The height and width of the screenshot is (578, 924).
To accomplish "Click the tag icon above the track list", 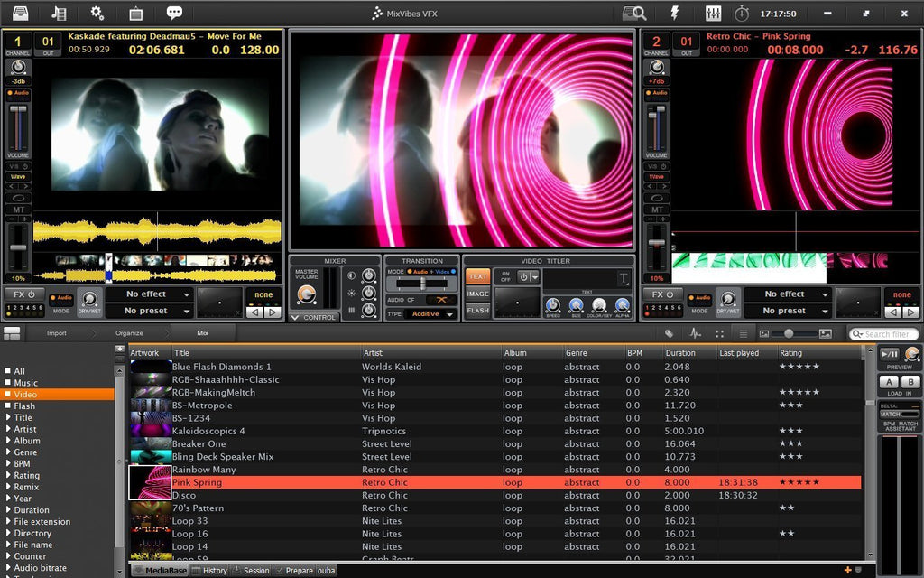I will pos(670,333).
